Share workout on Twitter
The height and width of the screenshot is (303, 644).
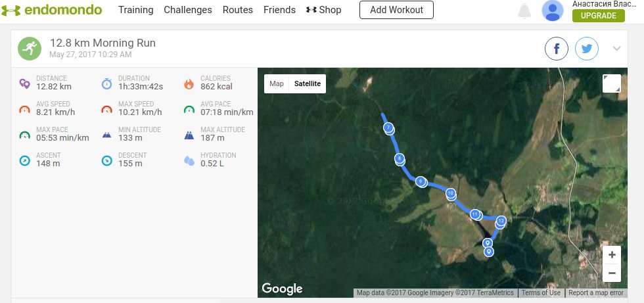pos(587,49)
